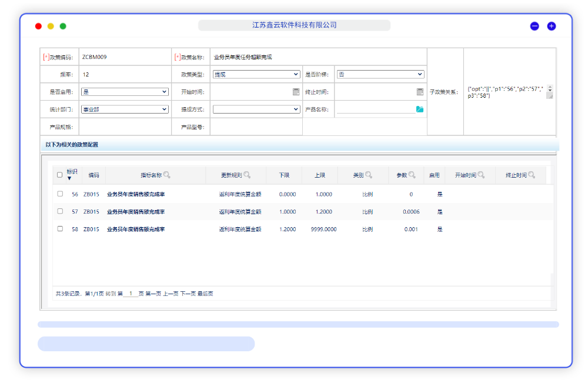588x386 pixels.
Task: Tick the checkbox for row 56
Action: point(60,194)
